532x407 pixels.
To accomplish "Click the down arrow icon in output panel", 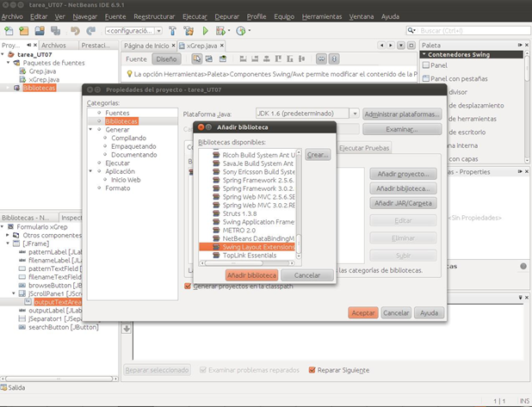I will 127,329.
